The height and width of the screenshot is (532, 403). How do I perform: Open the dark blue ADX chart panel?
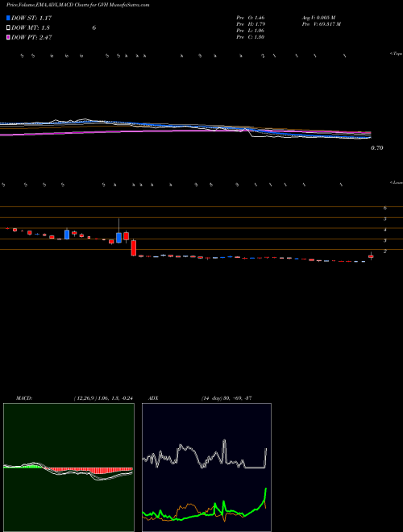point(206,468)
